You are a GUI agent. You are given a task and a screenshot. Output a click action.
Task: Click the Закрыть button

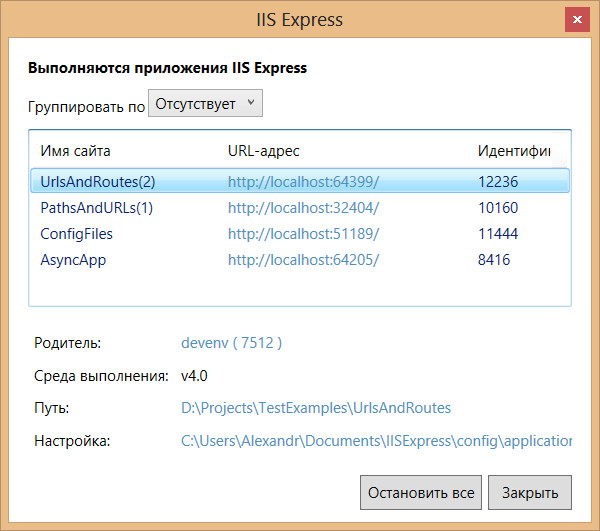(x=530, y=493)
